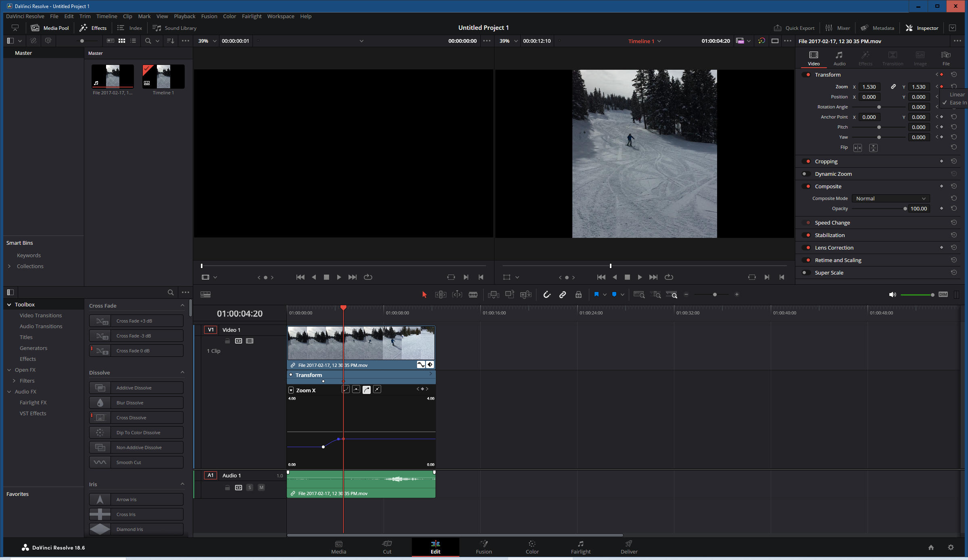Open the Deliver page
Viewport: 968px width, 560px height.
pyautogui.click(x=629, y=547)
